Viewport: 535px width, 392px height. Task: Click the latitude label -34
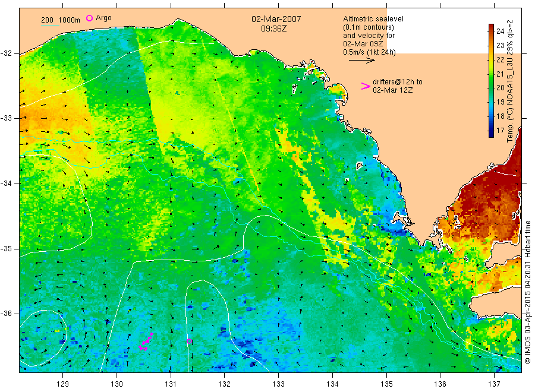coord(7,184)
